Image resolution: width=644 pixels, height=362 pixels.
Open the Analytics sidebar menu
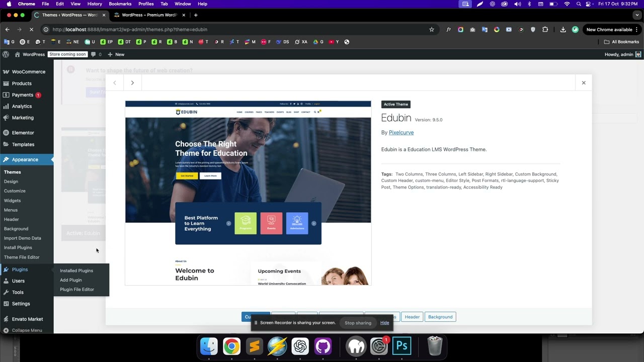tap(27, 107)
